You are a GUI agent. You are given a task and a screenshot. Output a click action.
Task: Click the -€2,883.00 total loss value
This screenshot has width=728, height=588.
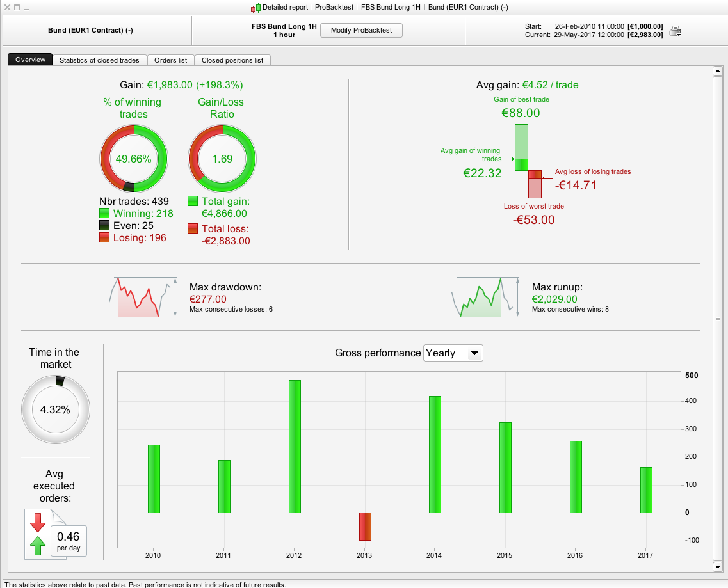[225, 241]
